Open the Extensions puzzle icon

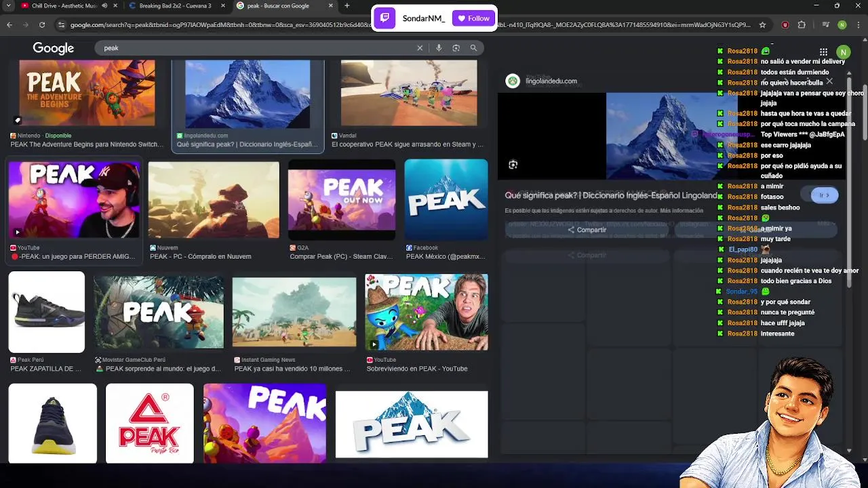802,25
